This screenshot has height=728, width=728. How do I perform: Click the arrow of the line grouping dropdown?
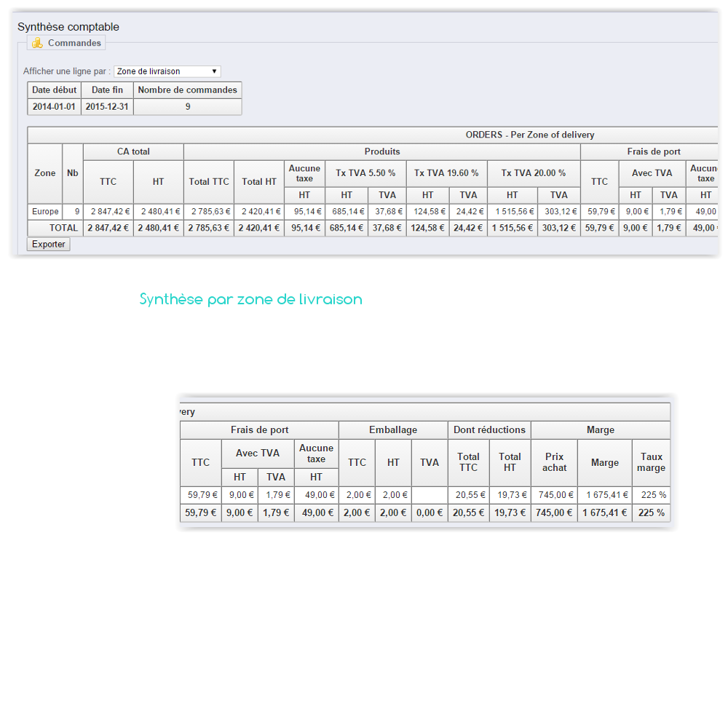click(x=214, y=71)
